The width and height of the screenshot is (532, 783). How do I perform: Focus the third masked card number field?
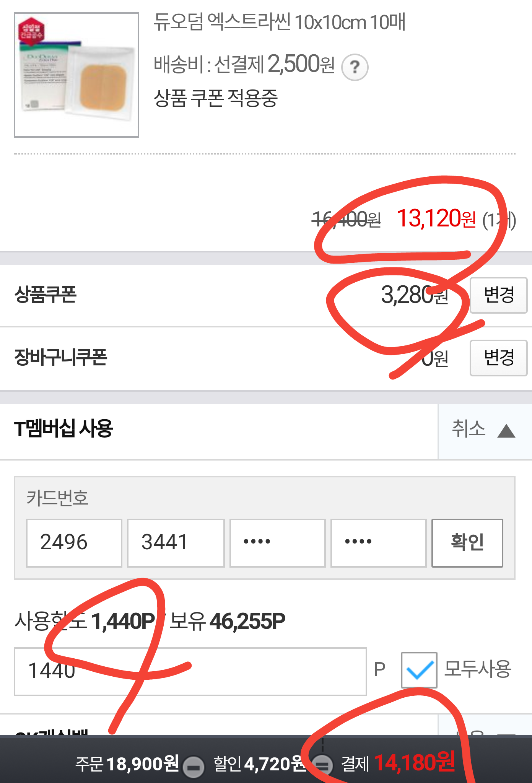point(277,542)
